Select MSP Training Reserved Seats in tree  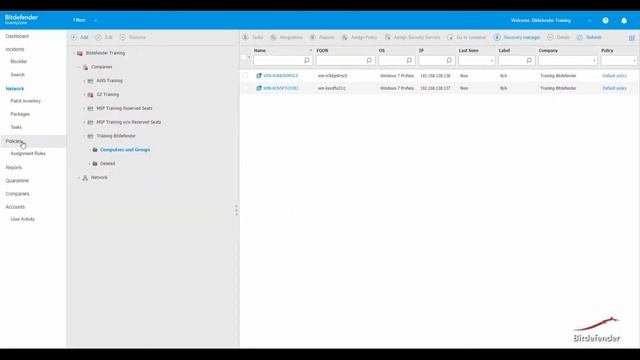pyautogui.click(x=124, y=109)
